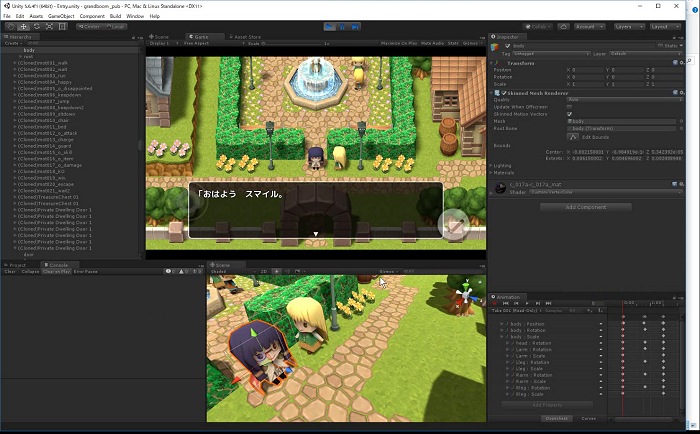
Task: Toggle Skinned Motion Vectors checkbox
Action: (x=569, y=114)
